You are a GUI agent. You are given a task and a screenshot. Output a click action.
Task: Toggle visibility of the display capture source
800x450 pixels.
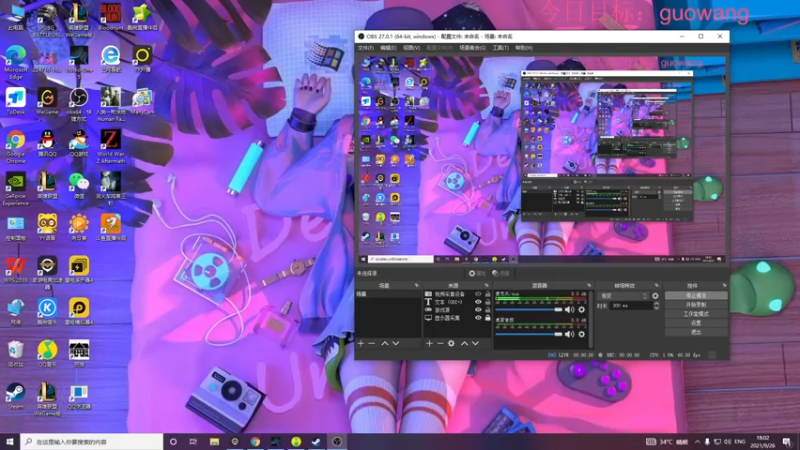tap(478, 317)
